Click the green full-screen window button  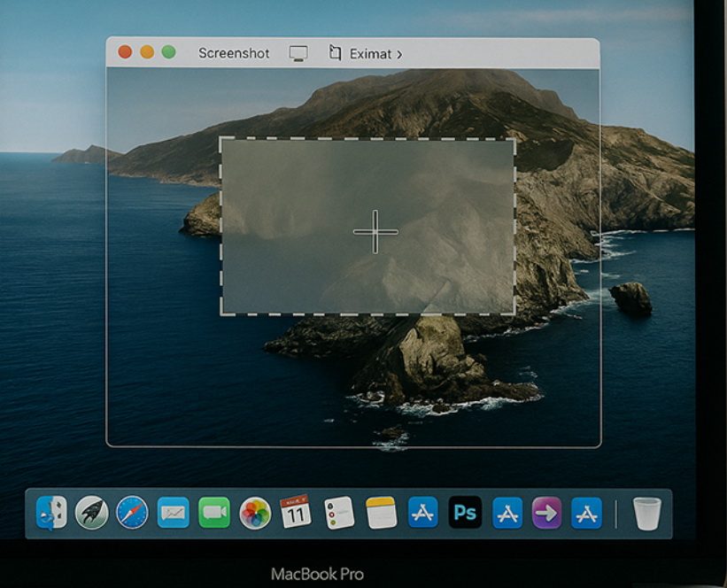[168, 52]
